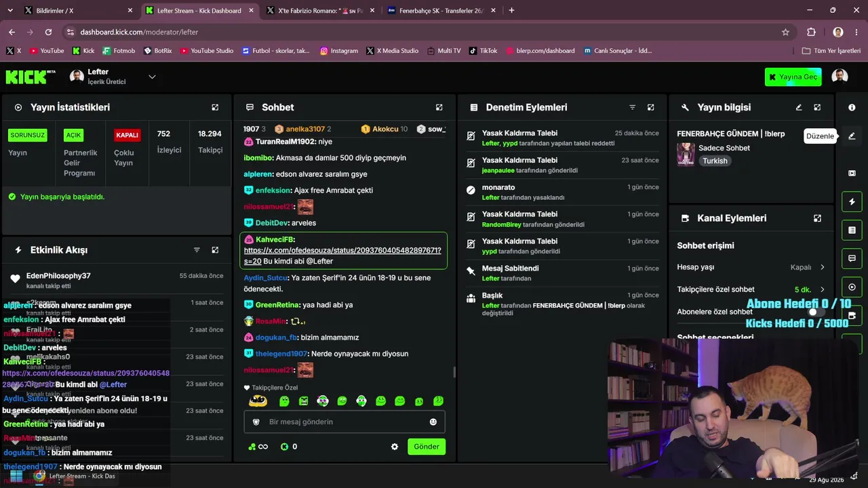Open the YouTube Studio bookmark
This screenshot has width=868, height=488.
[x=207, y=51]
